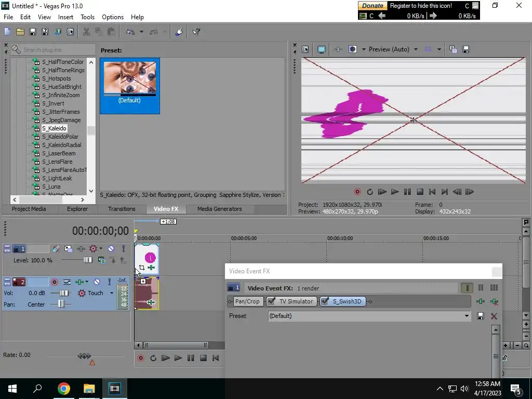The image size is (532, 399).
Task: Select the Pan/Crop button in the FX chain
Action: click(247, 301)
